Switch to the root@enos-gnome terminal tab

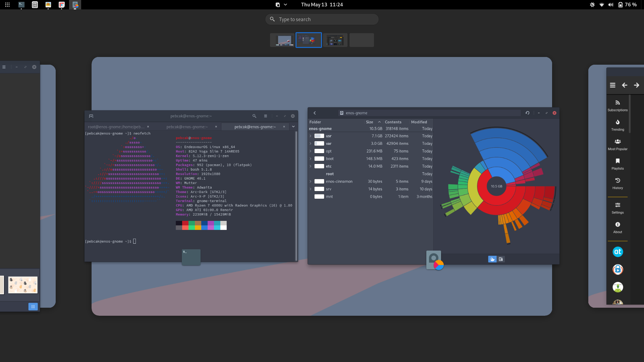(x=116, y=127)
